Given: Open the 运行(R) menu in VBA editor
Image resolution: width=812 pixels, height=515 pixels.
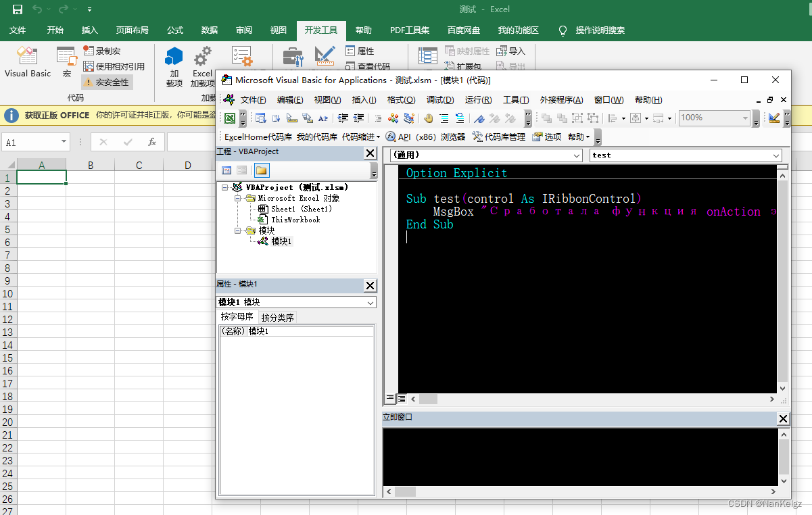Looking at the screenshot, I should 479,99.
